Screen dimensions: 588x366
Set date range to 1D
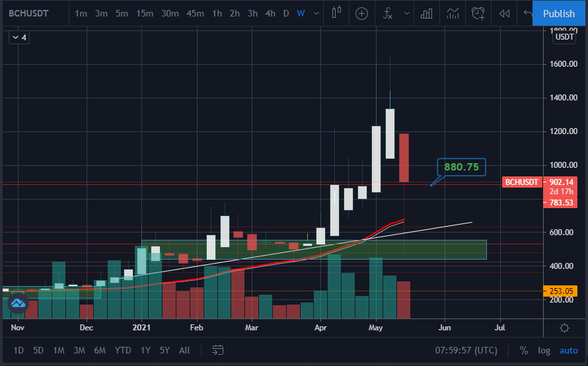click(18, 351)
